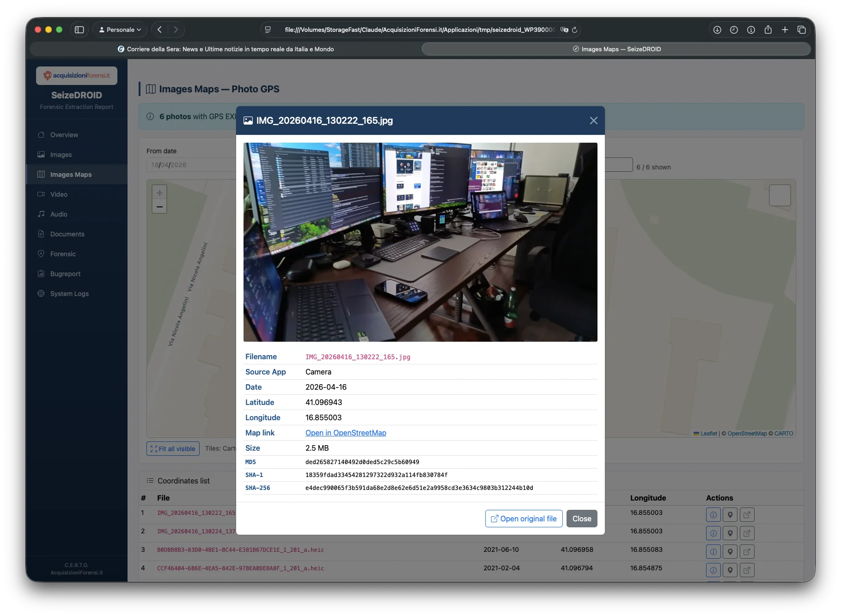Show info for first coordinates row
Screen dimensions: 841x616
(x=713, y=514)
